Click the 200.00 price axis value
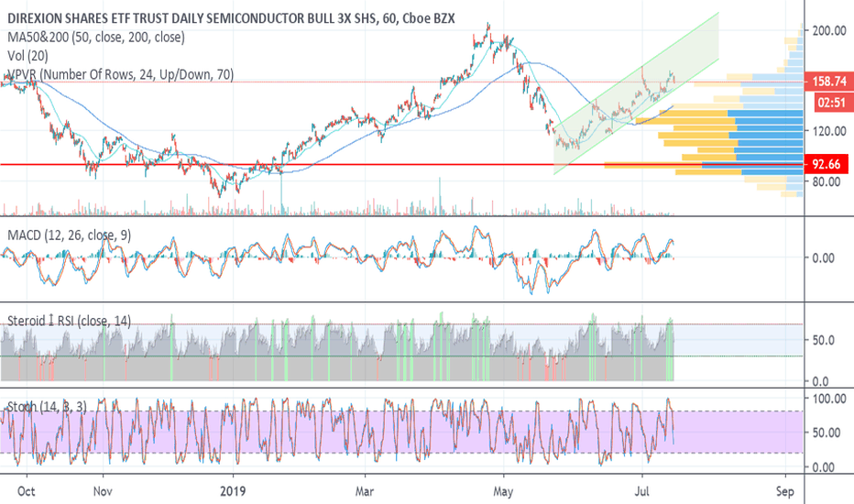The image size is (854, 504). click(829, 30)
